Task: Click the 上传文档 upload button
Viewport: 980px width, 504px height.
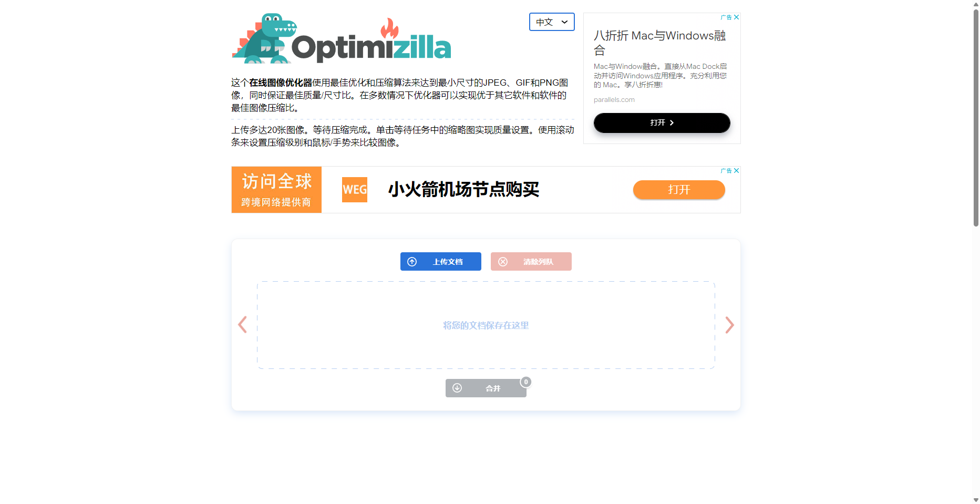Action: point(441,262)
